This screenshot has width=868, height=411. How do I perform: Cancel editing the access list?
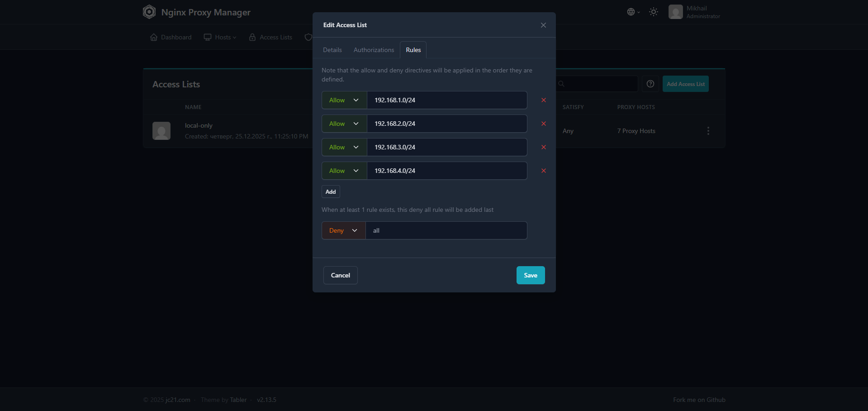click(340, 275)
